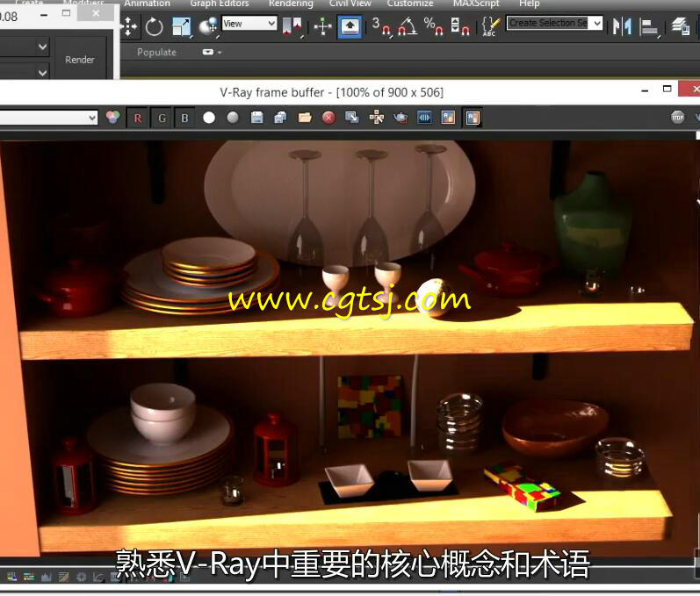Click the Align tool icon
Image resolution: width=700 pixels, height=596 pixels.
click(649, 26)
